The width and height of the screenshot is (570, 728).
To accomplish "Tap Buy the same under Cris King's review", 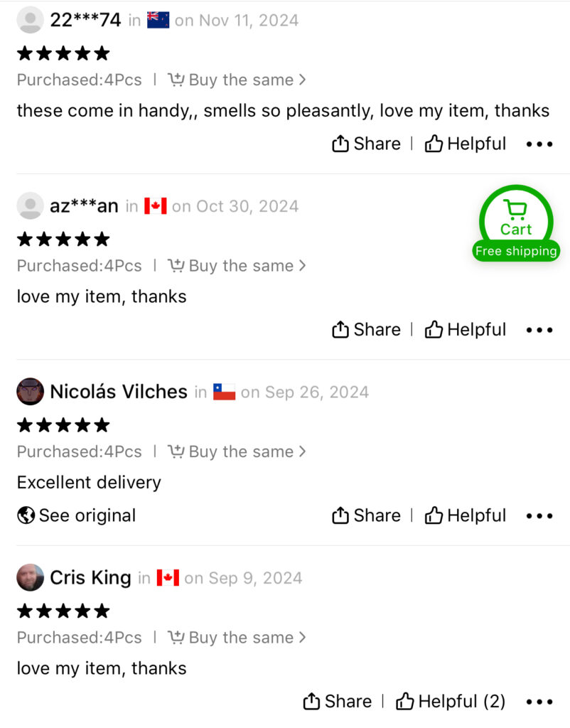I will pyautogui.click(x=237, y=637).
